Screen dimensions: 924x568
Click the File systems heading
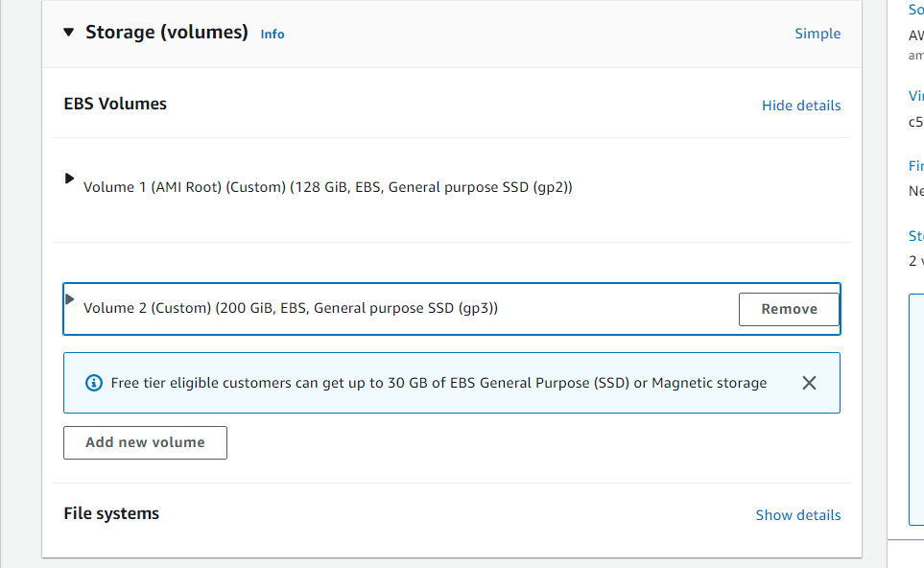(111, 513)
